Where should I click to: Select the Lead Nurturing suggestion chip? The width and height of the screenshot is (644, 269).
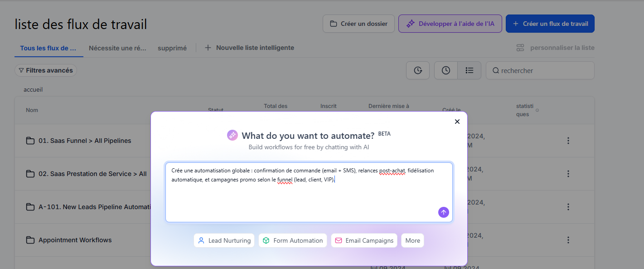click(224, 240)
